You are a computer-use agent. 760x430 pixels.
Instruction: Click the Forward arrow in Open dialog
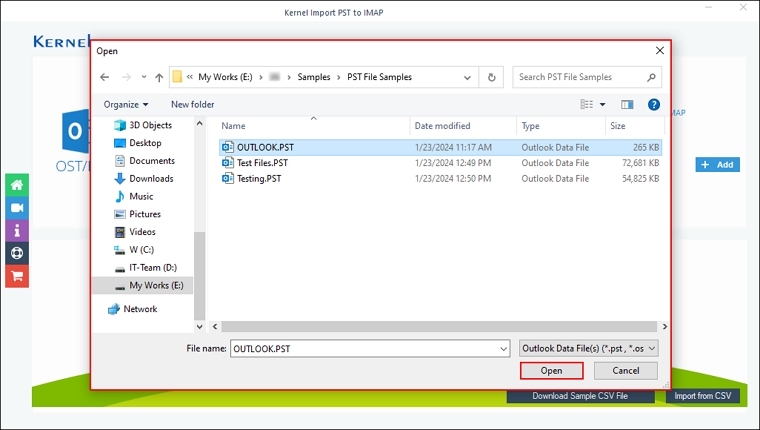[x=126, y=77]
